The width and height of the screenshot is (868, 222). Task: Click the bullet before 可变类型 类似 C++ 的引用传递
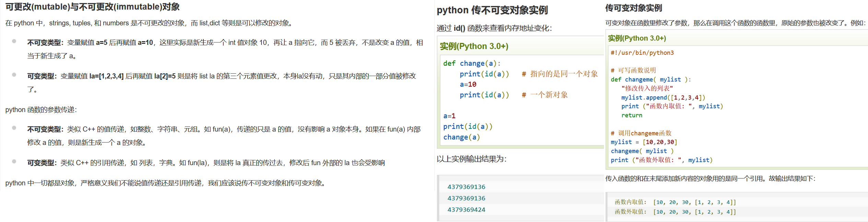point(14,161)
